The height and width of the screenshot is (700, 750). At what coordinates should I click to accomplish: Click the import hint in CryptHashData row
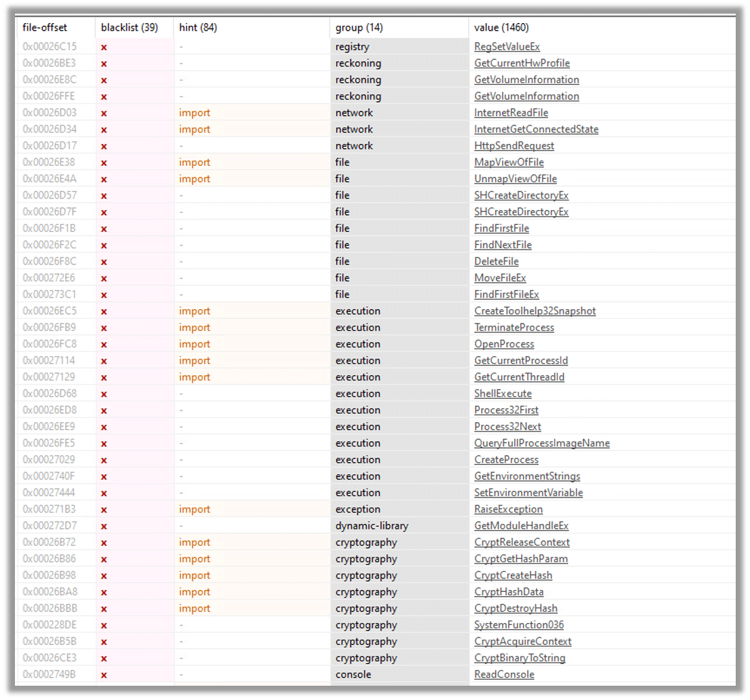[x=194, y=592]
